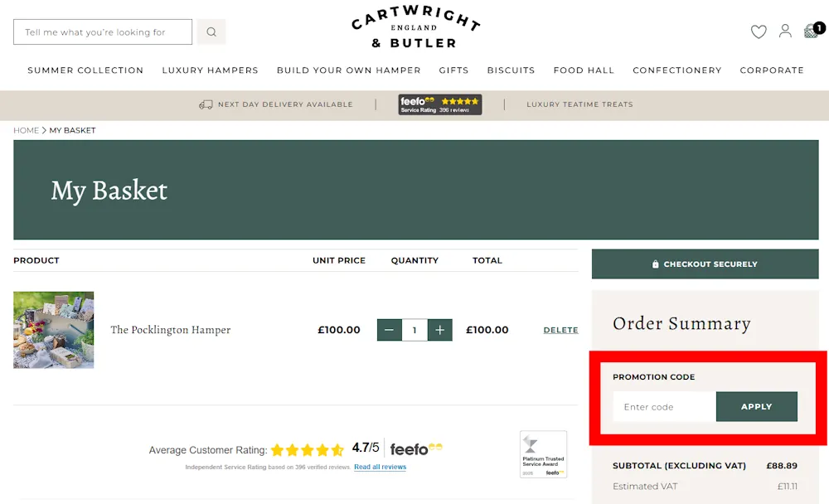Screen dimensions: 829x504
Task: Click the feefo logo beside rating
Action: pyautogui.click(x=416, y=449)
